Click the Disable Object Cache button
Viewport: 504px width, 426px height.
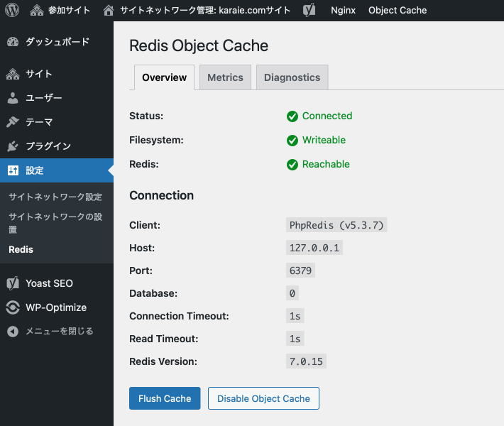tap(263, 398)
